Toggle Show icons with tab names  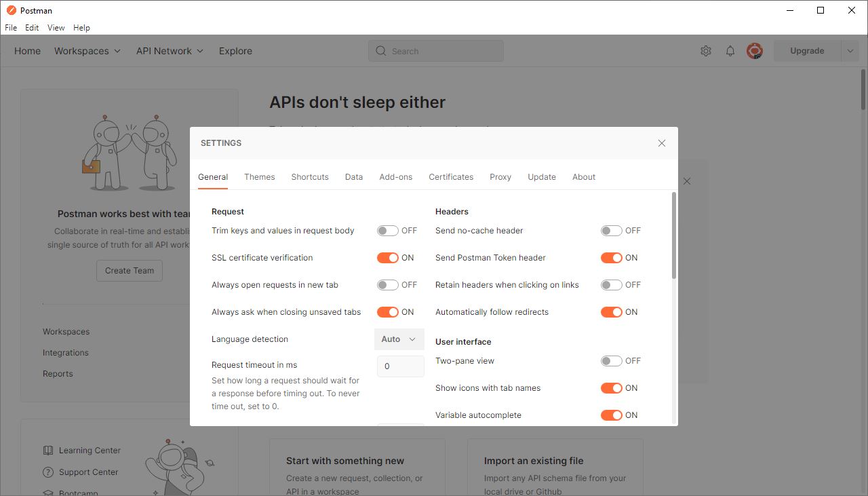pyautogui.click(x=612, y=388)
